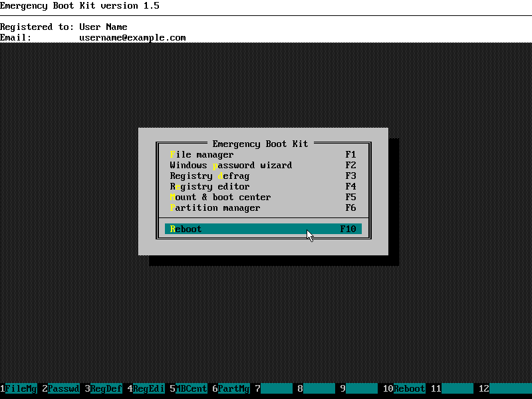This screenshot has height=399, width=532.
Task: Click 4 RegEdi in function key bar
Action: click(146, 388)
